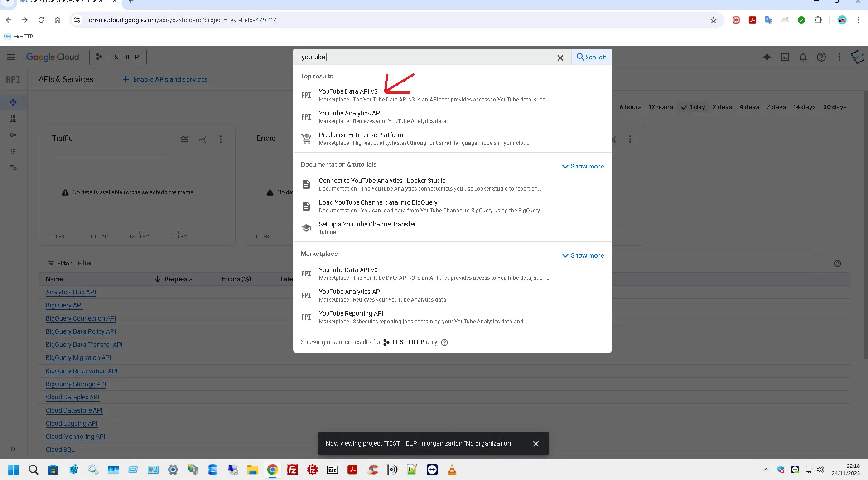Viewport: 868px width, 480px height.
Task: Select YouTube Analytics API top result
Action: (350, 114)
